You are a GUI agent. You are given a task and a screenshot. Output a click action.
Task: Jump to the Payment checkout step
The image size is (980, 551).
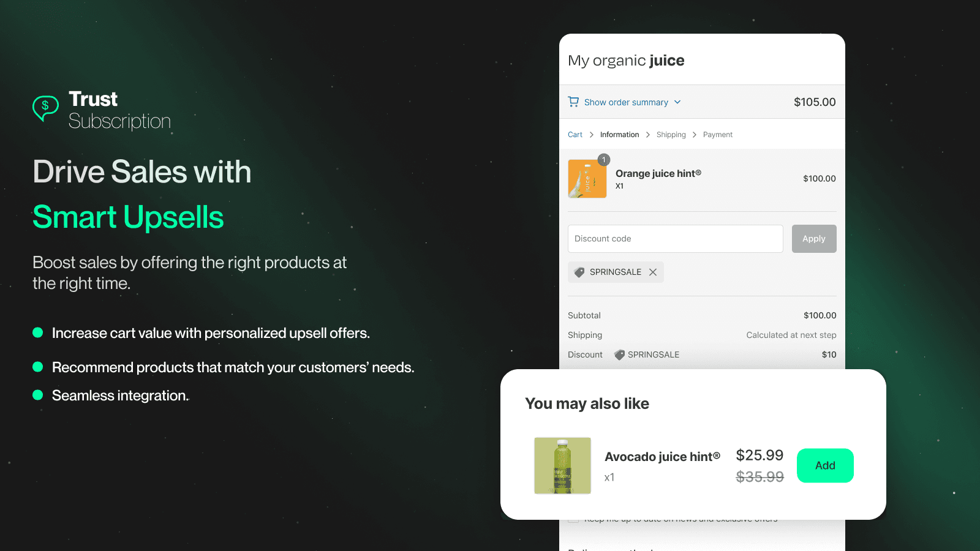point(717,135)
